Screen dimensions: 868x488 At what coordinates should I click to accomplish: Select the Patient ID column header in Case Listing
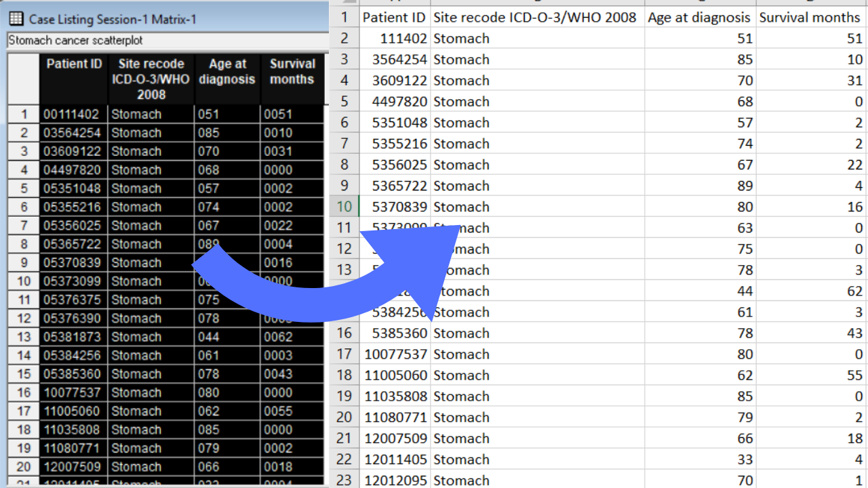[74, 79]
